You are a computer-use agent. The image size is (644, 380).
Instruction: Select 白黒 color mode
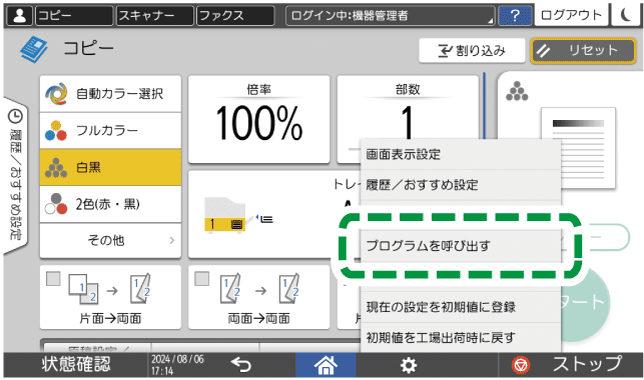pyautogui.click(x=110, y=167)
